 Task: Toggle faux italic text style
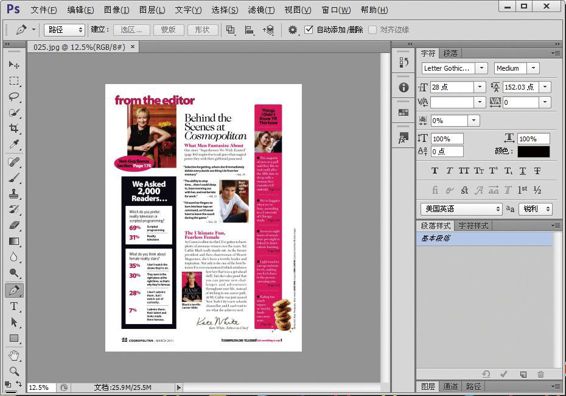449,171
